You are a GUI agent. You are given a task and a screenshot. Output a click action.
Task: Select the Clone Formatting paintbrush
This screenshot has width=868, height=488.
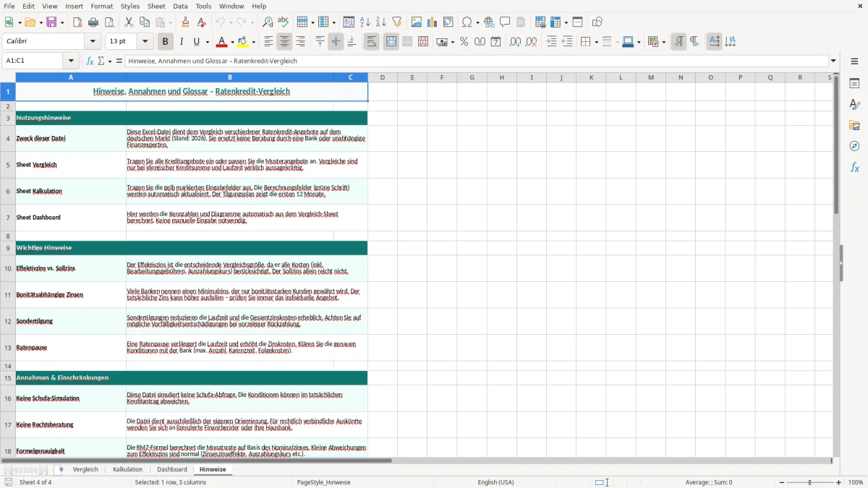click(x=185, y=22)
